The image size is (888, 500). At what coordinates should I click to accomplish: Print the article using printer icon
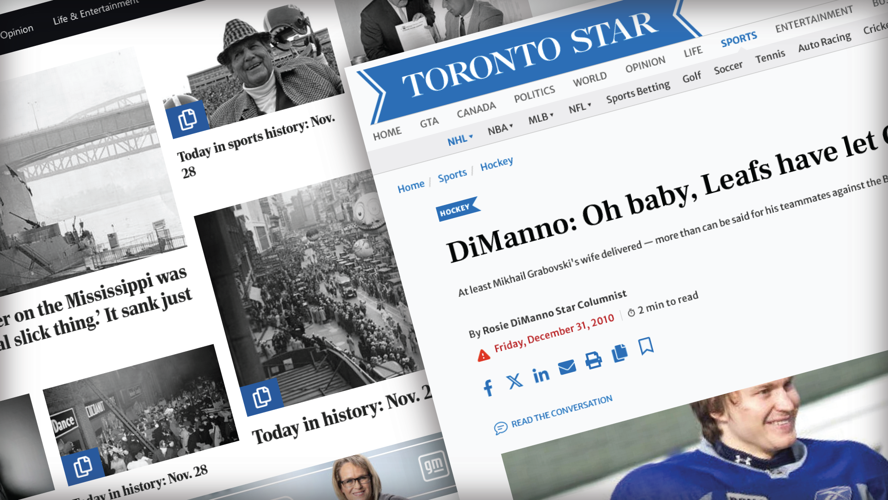click(593, 360)
